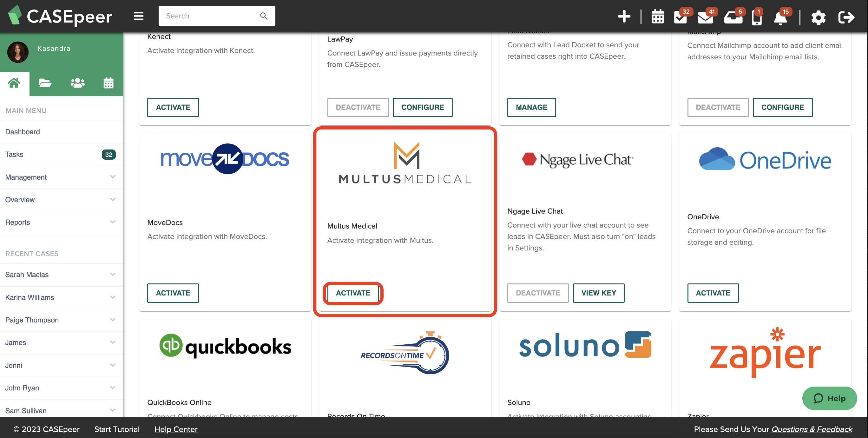Open the settings gear icon

(819, 17)
